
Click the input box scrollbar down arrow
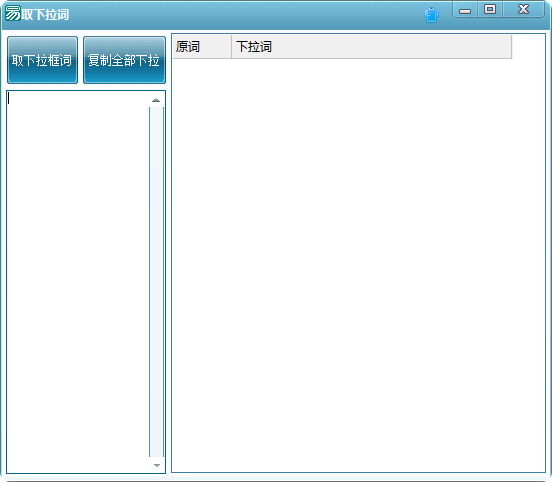[157, 465]
